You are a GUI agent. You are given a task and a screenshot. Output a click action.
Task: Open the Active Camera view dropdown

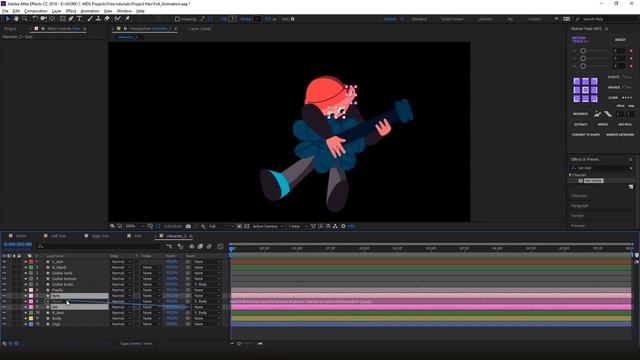[x=268, y=226]
